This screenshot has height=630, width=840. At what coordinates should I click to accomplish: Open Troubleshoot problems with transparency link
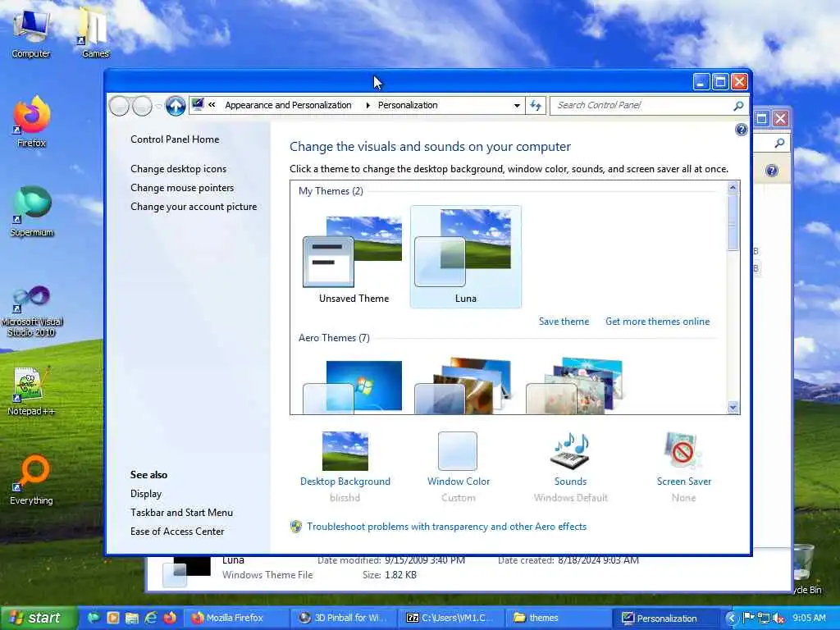[446, 527]
